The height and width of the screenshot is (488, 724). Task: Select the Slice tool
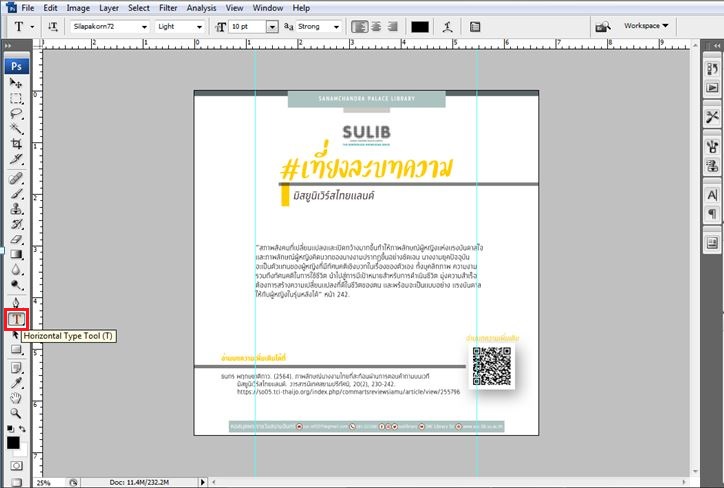coord(16,159)
